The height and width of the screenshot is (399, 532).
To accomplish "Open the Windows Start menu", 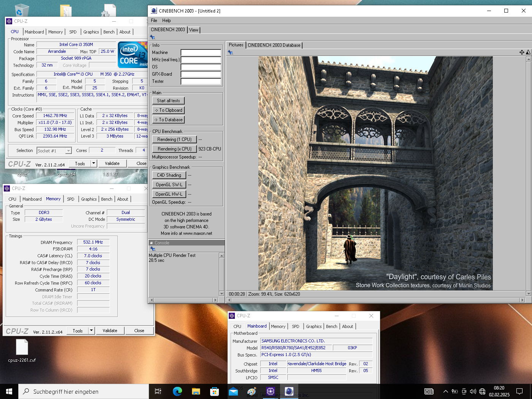I will click(9, 391).
